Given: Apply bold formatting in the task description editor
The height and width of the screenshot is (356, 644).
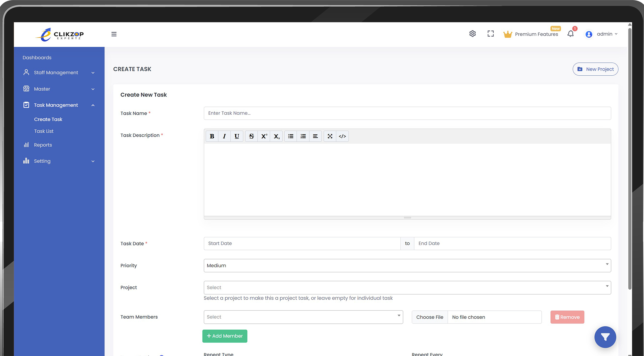Looking at the screenshot, I should coord(212,136).
